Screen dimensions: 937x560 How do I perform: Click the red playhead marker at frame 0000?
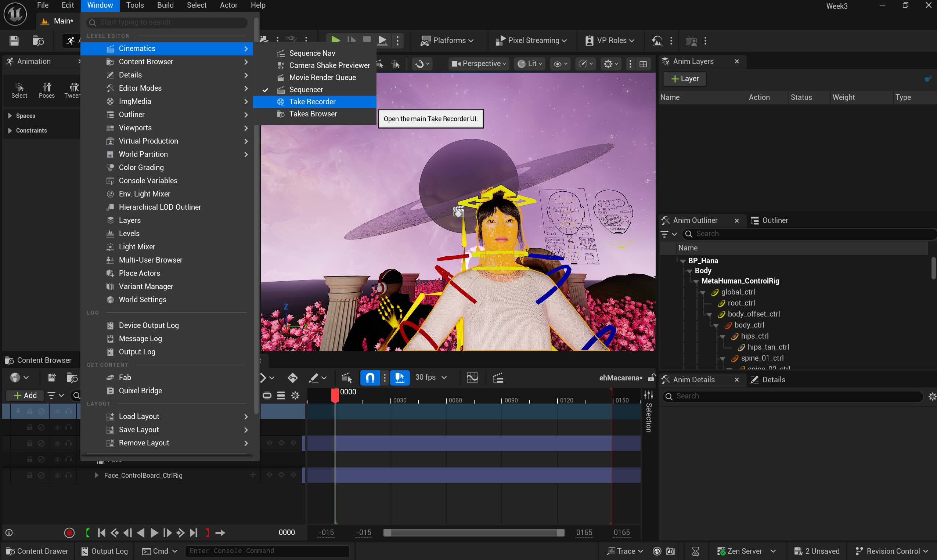tap(335, 395)
